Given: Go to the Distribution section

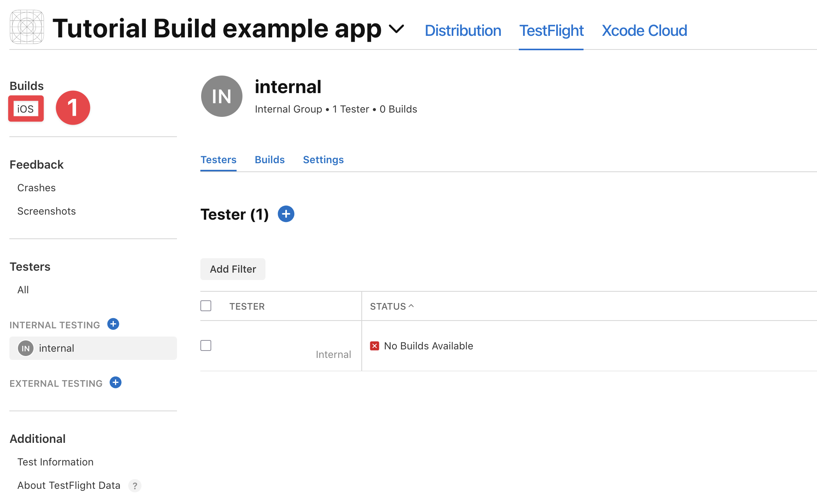Looking at the screenshot, I should click(463, 30).
